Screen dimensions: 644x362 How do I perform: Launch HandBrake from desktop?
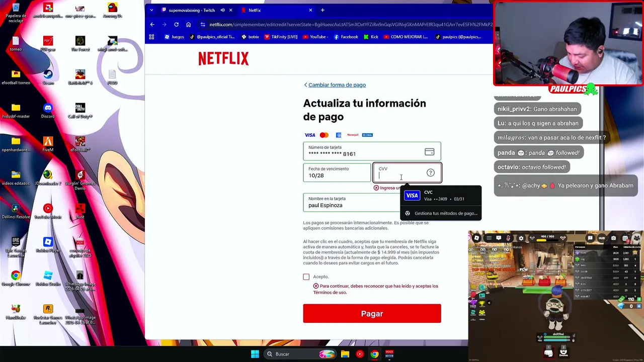pyautogui.click(x=16, y=312)
